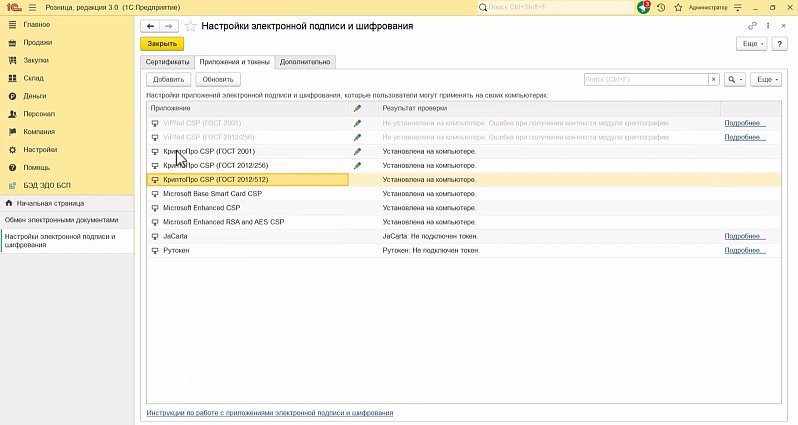Screen dimensions: 798x425
Task: Open Подробнее link for Рутокен
Action: tap(745, 250)
